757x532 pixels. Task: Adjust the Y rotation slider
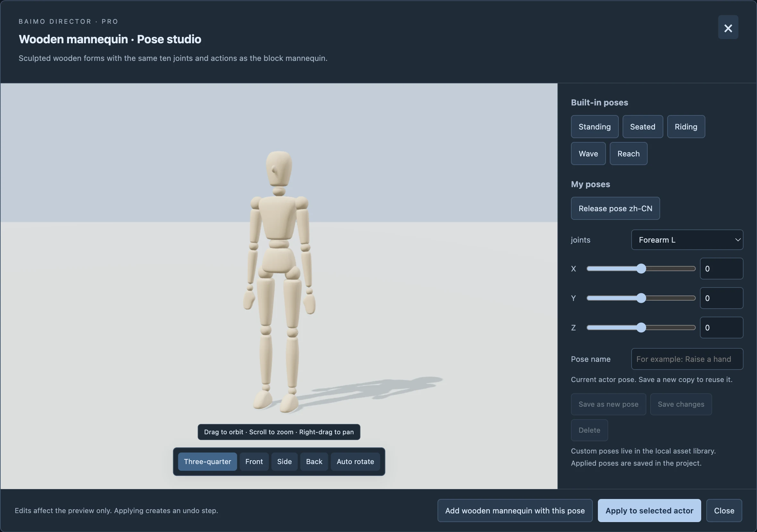(x=641, y=298)
